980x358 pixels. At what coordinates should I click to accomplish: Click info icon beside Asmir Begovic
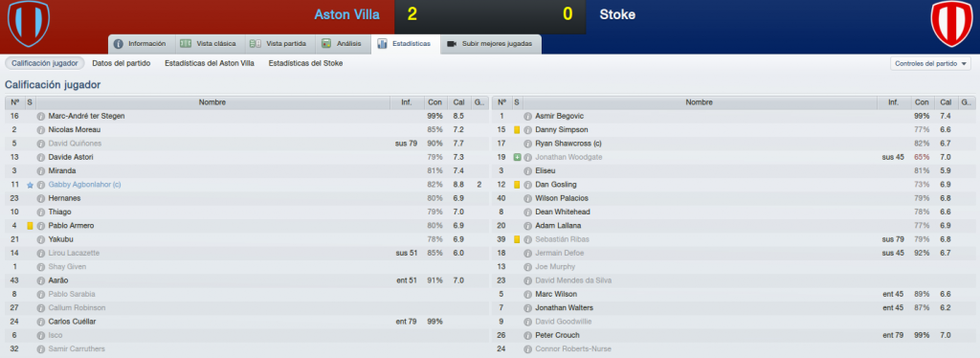(527, 116)
